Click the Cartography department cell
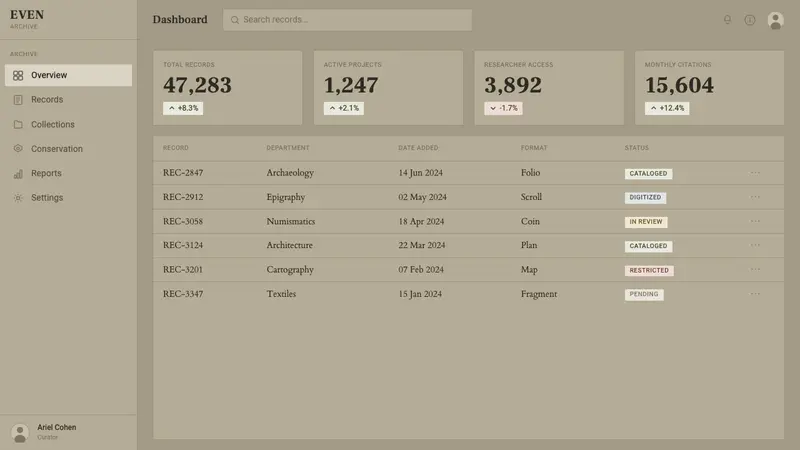The height and width of the screenshot is (450, 800). [290, 270]
